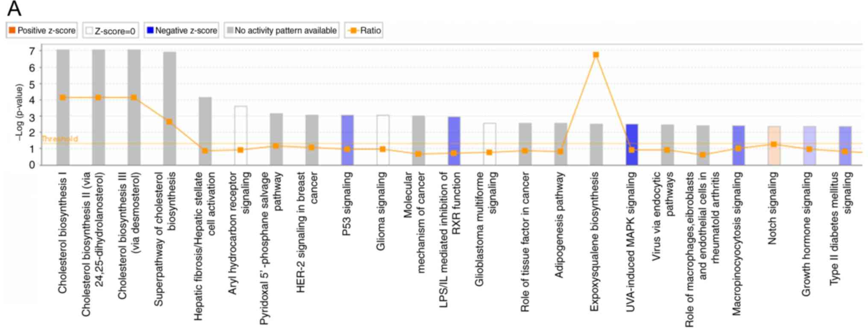The height and width of the screenshot is (333, 868).
Task: Click the gray No activity pattern legend square
Action: tap(230, 30)
